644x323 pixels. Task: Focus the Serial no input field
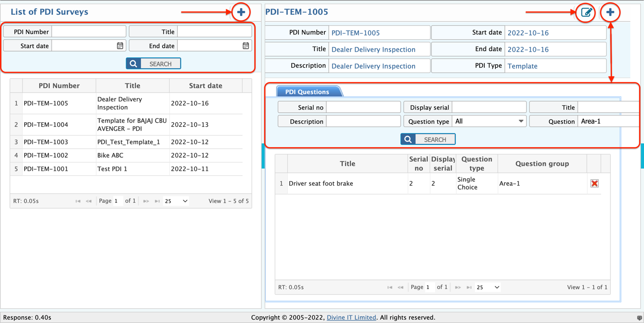[363, 108]
